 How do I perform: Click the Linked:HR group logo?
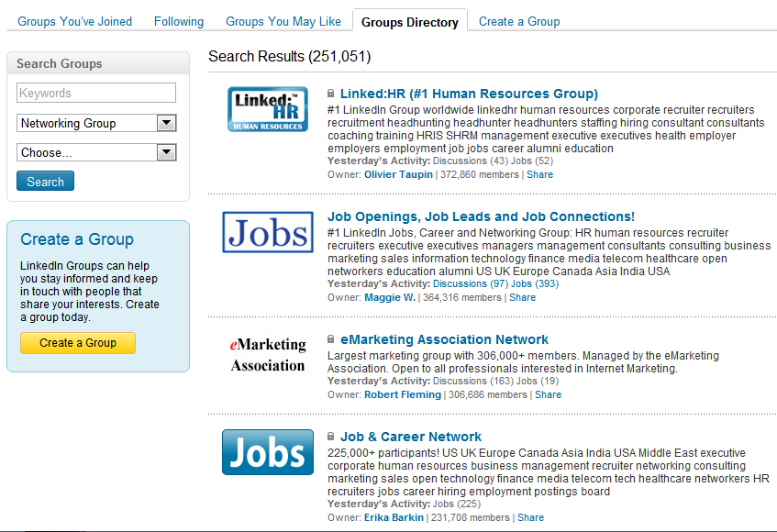268,109
